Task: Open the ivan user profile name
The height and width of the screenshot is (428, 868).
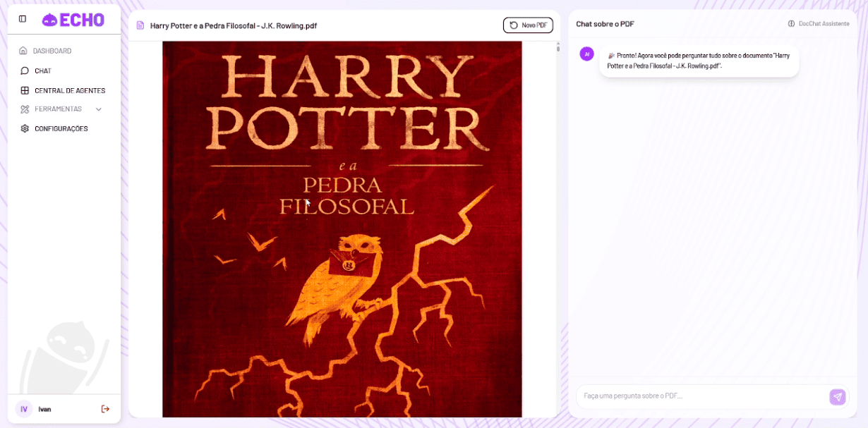Action: 44,409
